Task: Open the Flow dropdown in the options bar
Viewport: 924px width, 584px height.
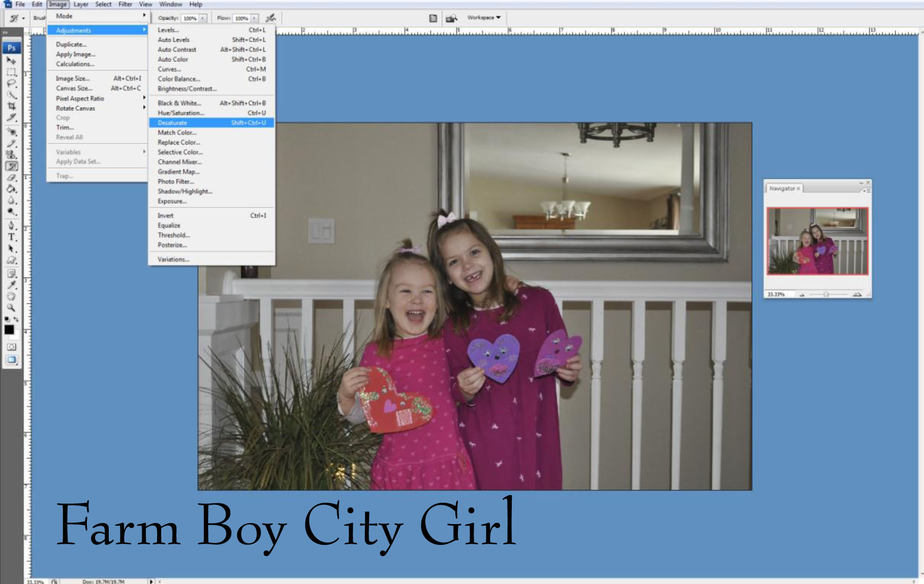Action: tap(254, 17)
